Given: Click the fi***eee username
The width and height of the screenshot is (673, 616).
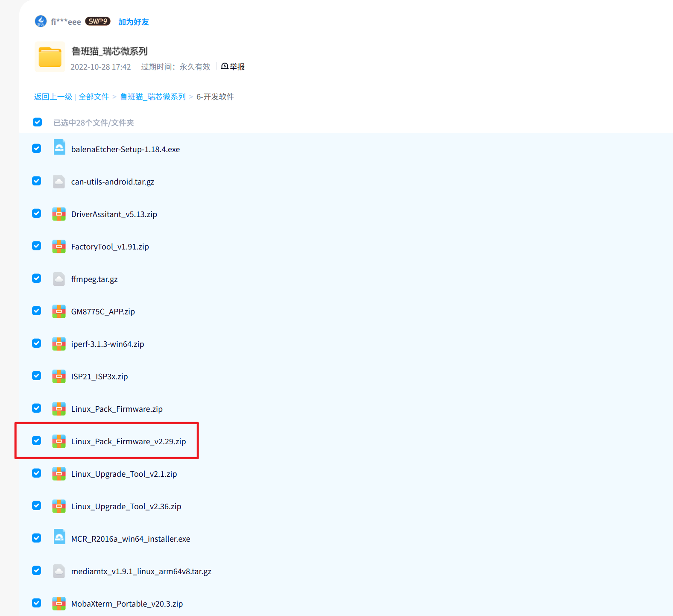Looking at the screenshot, I should 66,22.
